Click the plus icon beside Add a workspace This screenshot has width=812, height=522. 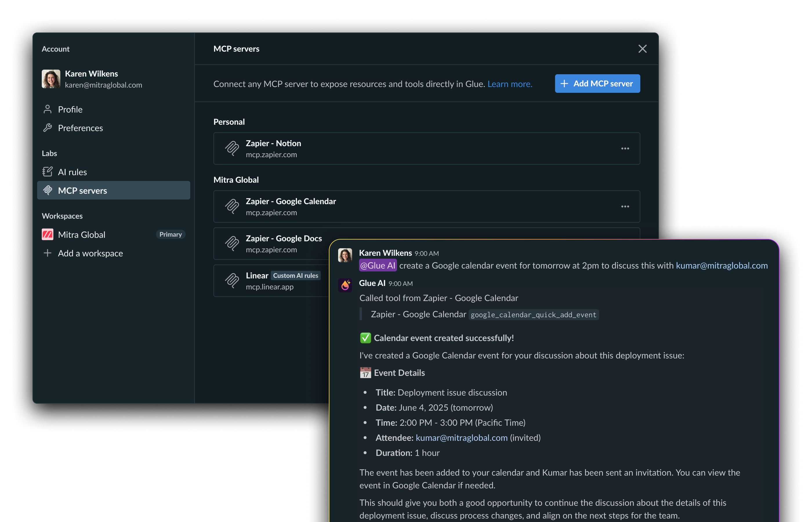coord(48,253)
